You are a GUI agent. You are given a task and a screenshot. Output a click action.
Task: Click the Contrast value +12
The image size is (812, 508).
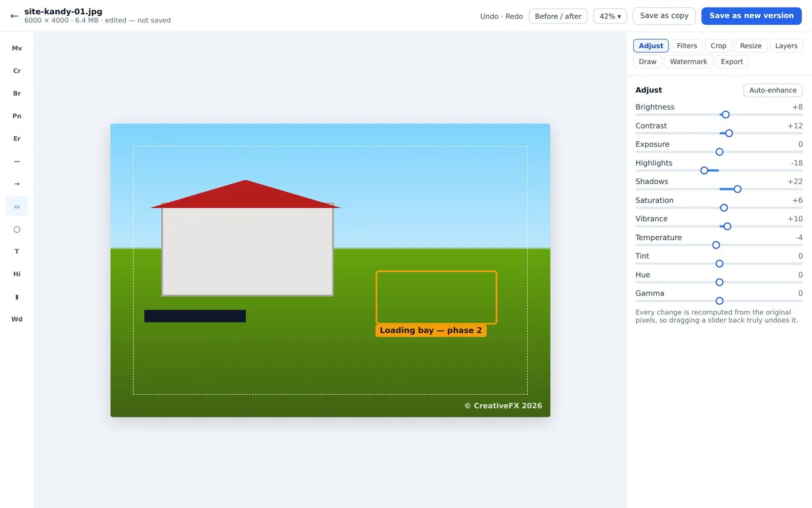coord(795,125)
